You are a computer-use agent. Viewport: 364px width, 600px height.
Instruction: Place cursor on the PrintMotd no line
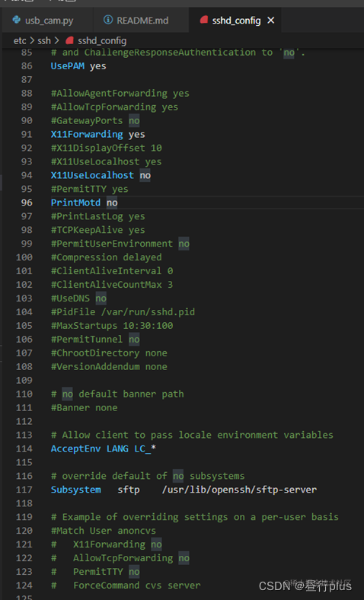[x=85, y=203]
